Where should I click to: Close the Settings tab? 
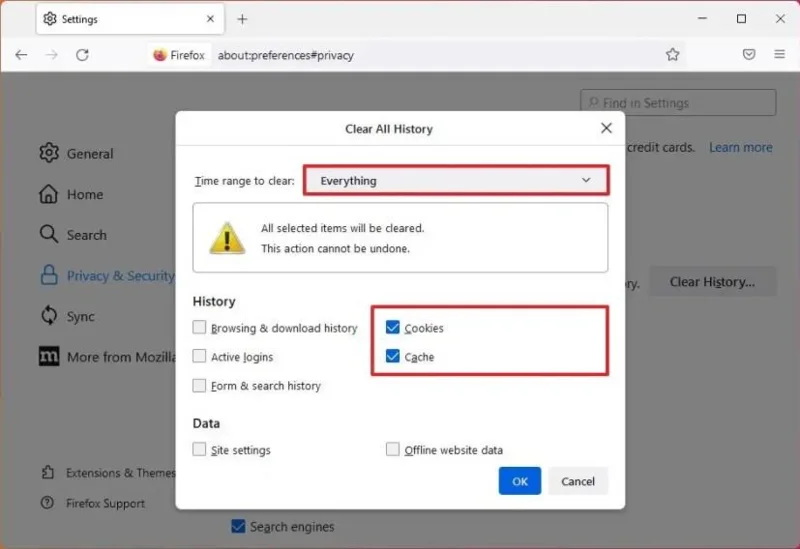[x=210, y=19]
